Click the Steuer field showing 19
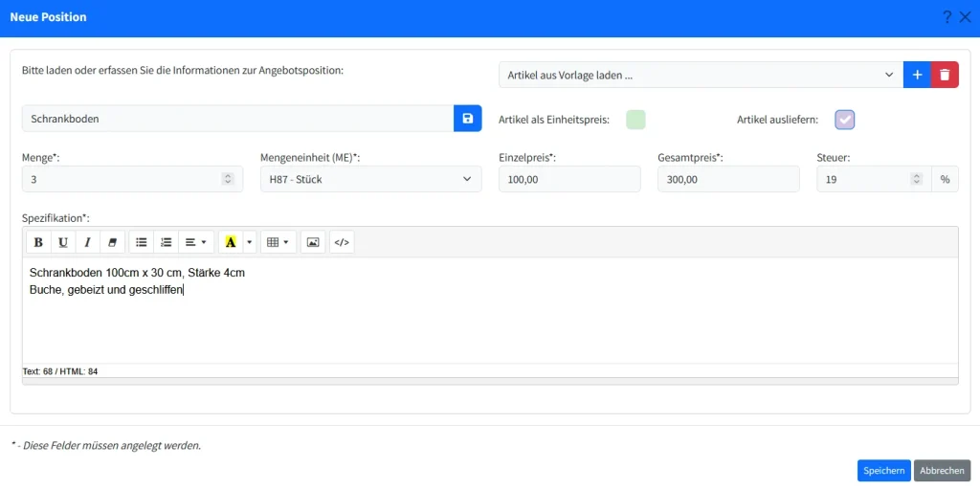The image size is (980, 490). click(x=874, y=179)
